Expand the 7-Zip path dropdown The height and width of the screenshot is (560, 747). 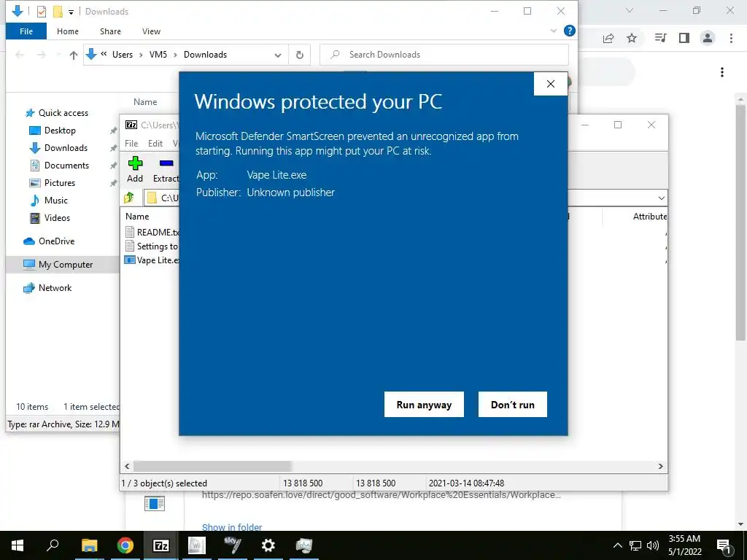(661, 198)
